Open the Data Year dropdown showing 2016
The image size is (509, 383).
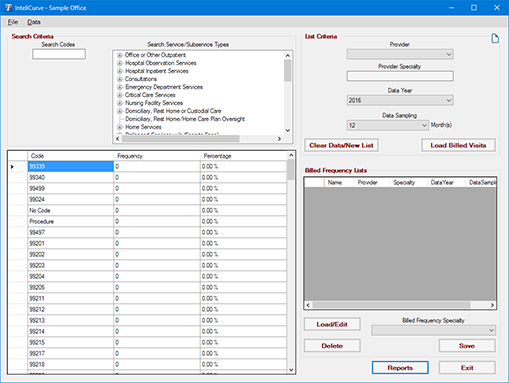tap(400, 100)
